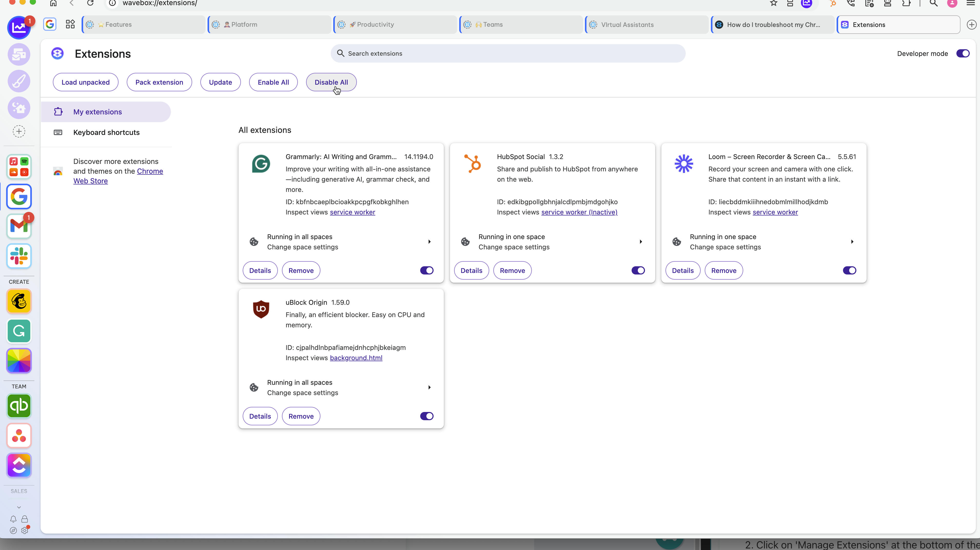
Task: Expand uBlock Origin space settings arrow
Action: pos(429,388)
